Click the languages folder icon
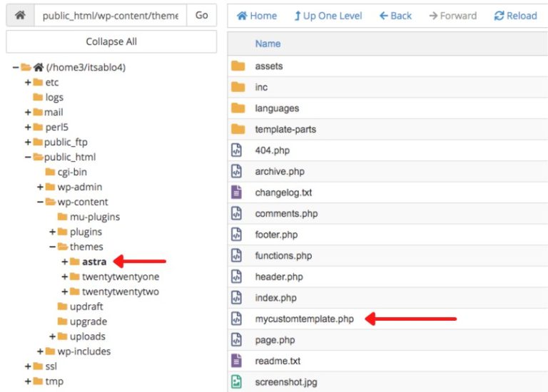 point(238,108)
